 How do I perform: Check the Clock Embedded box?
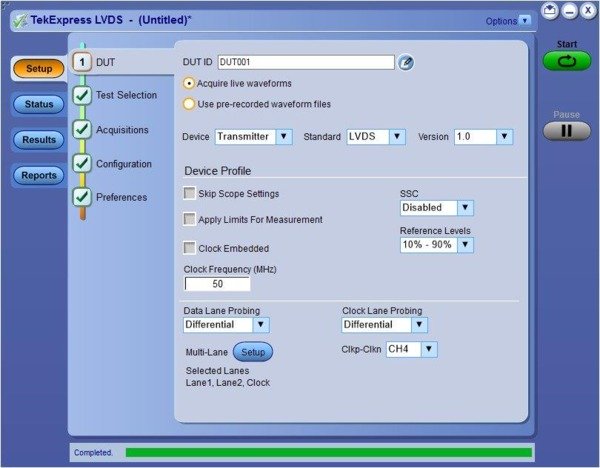point(189,248)
